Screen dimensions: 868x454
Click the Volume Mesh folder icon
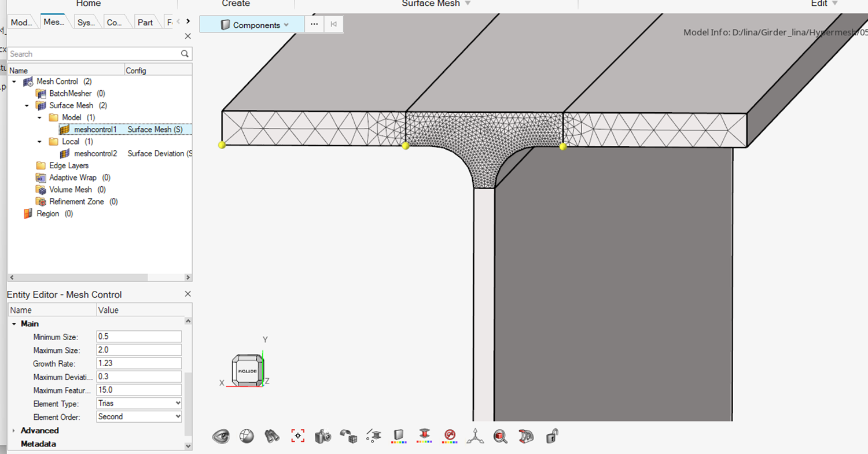click(x=41, y=190)
